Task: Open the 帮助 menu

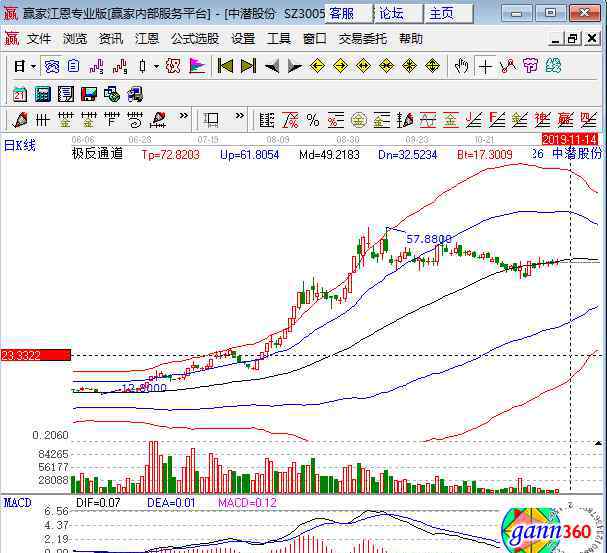Action: 411,39
